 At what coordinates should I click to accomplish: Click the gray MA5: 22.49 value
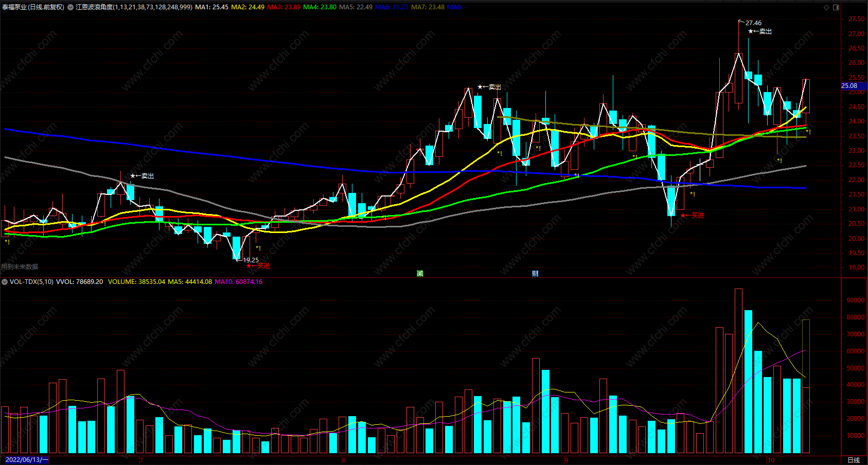tap(356, 7)
